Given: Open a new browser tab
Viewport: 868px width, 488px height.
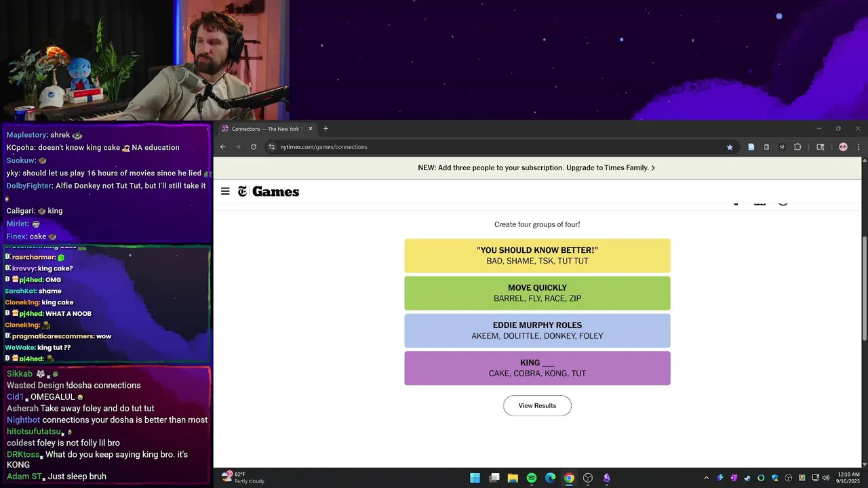Looking at the screenshot, I should click(x=325, y=129).
